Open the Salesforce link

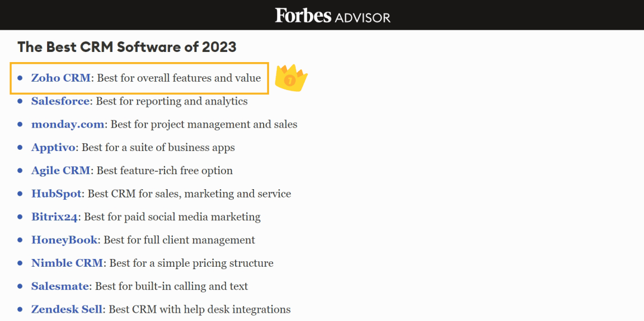(x=60, y=101)
